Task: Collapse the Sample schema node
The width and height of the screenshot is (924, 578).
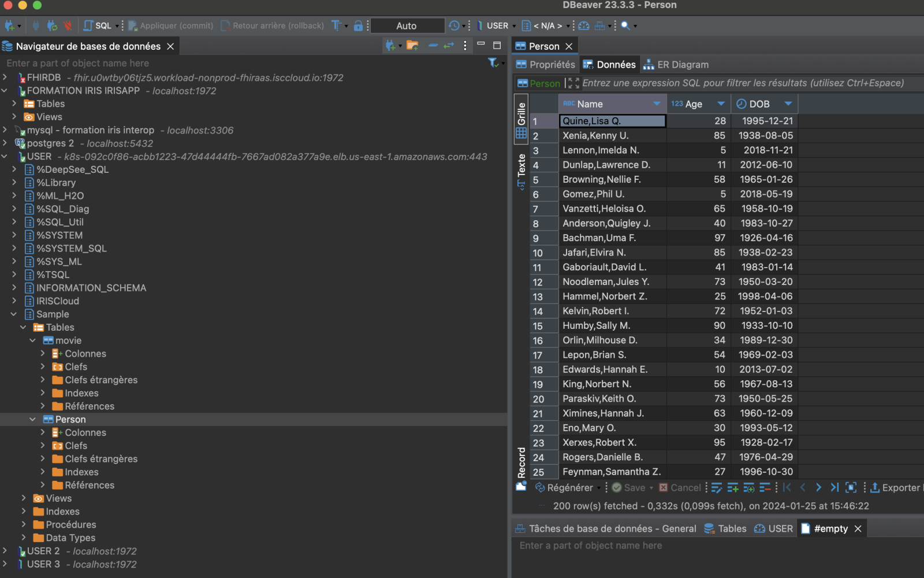Action: 14,314
